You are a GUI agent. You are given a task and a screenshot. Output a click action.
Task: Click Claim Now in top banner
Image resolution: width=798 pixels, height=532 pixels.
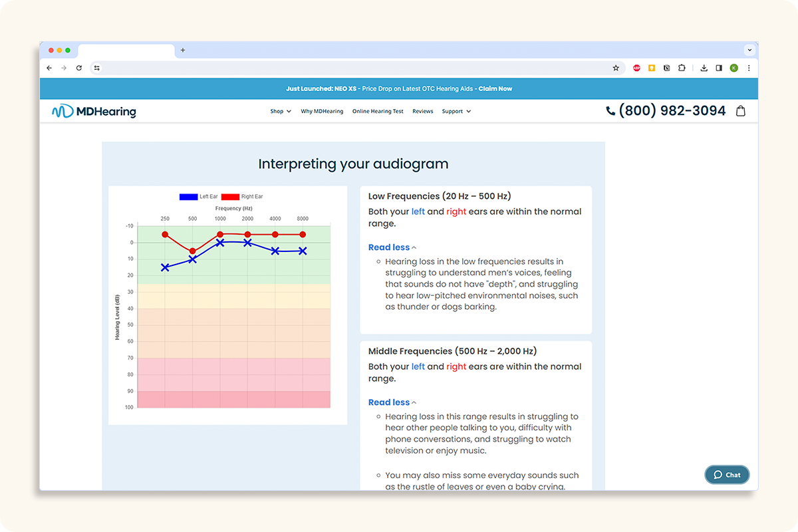[495, 88]
